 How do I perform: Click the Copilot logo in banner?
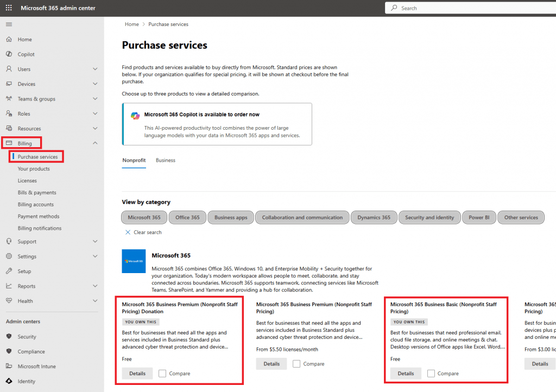[x=135, y=116]
